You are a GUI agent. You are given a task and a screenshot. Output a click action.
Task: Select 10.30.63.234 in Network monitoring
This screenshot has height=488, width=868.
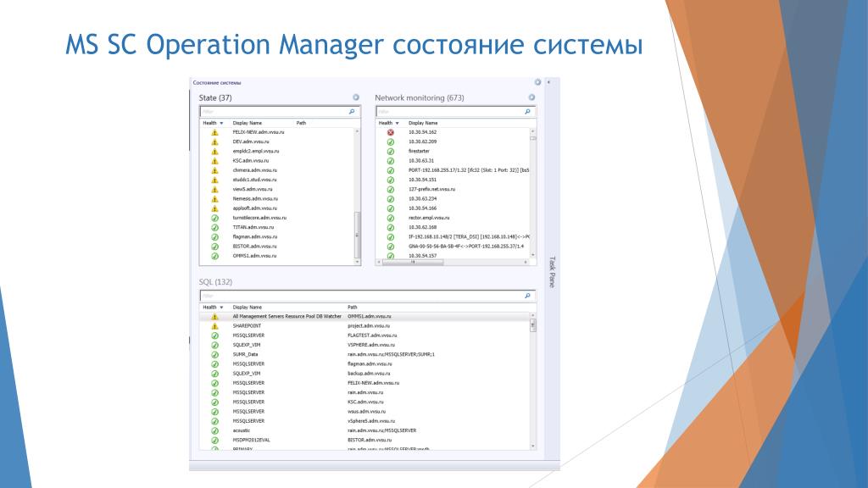422,198
